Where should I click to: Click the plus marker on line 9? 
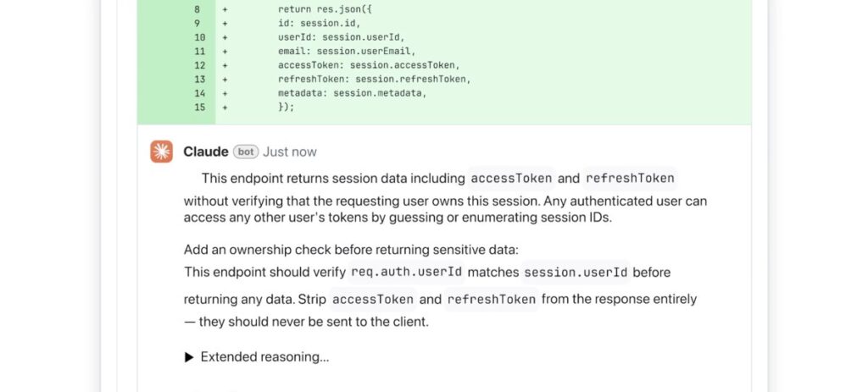coord(225,24)
